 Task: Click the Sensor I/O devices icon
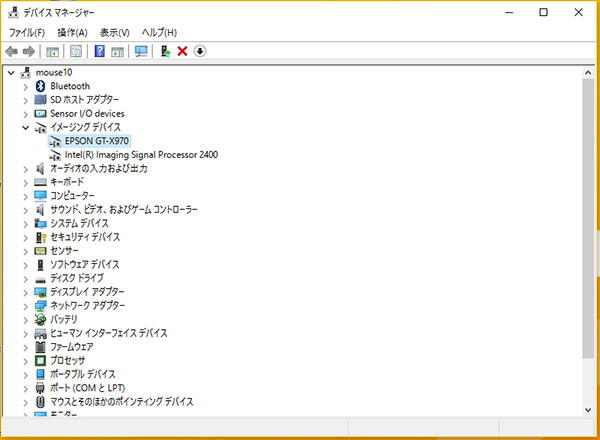pyautogui.click(x=40, y=114)
